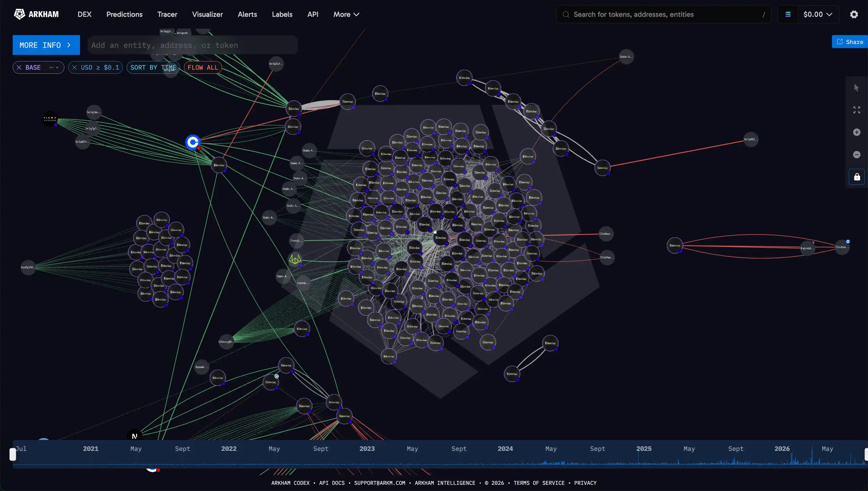Open the ARKHAM CODEX footer link
The height and width of the screenshot is (491, 868).
click(291, 483)
